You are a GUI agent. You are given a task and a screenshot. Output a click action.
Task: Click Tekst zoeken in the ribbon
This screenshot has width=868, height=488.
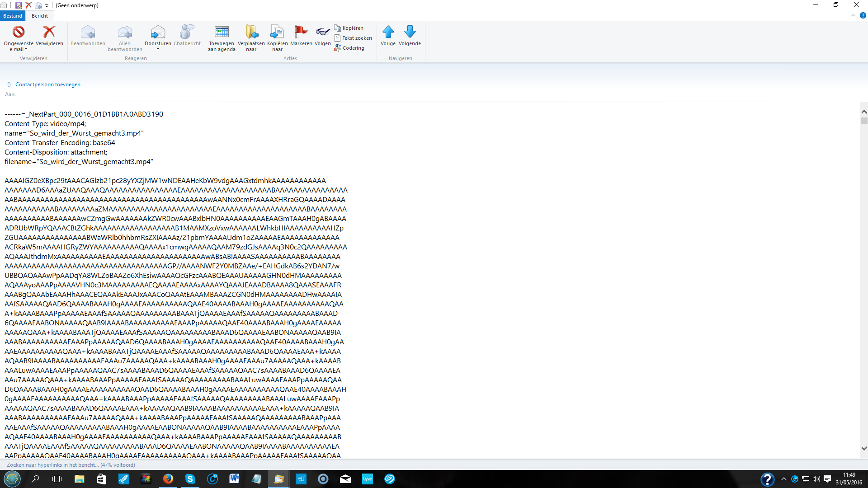[353, 38]
